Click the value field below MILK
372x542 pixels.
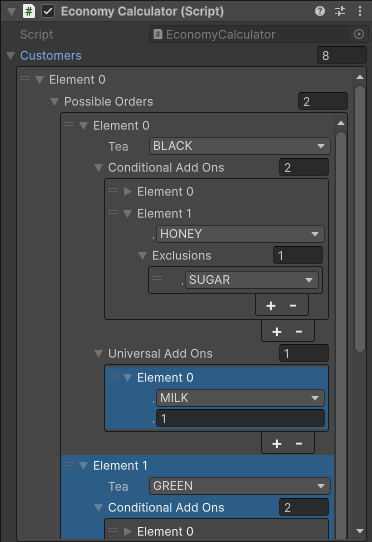click(240, 419)
